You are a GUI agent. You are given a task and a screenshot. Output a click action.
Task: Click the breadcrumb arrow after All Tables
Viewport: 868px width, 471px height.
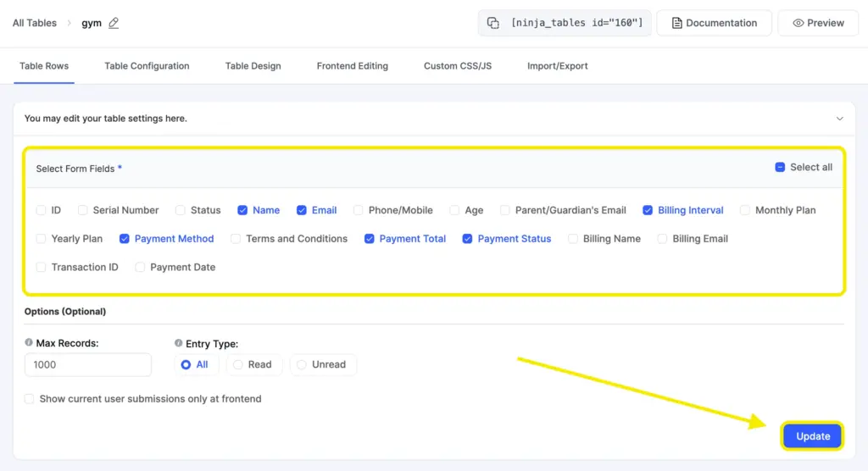click(x=70, y=23)
